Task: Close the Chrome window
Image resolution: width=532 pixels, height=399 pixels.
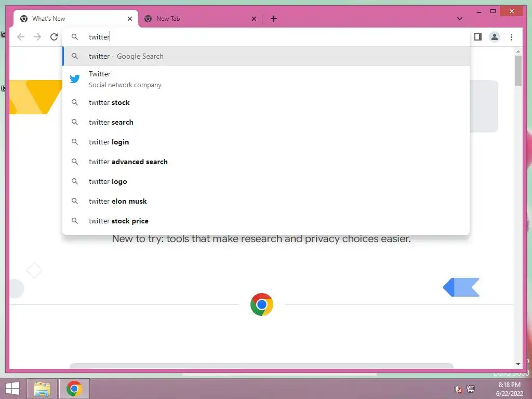Action: pyautogui.click(x=512, y=11)
